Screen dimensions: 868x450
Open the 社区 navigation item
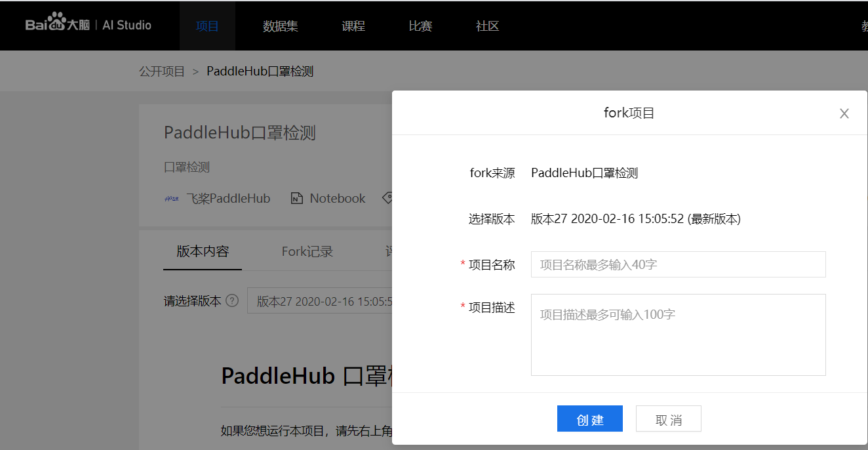488,26
